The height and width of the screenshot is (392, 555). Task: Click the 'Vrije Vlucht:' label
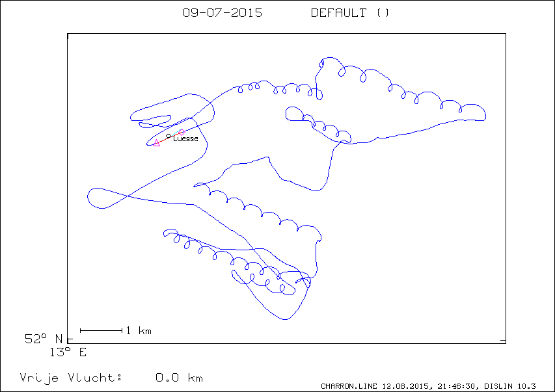tap(71, 378)
